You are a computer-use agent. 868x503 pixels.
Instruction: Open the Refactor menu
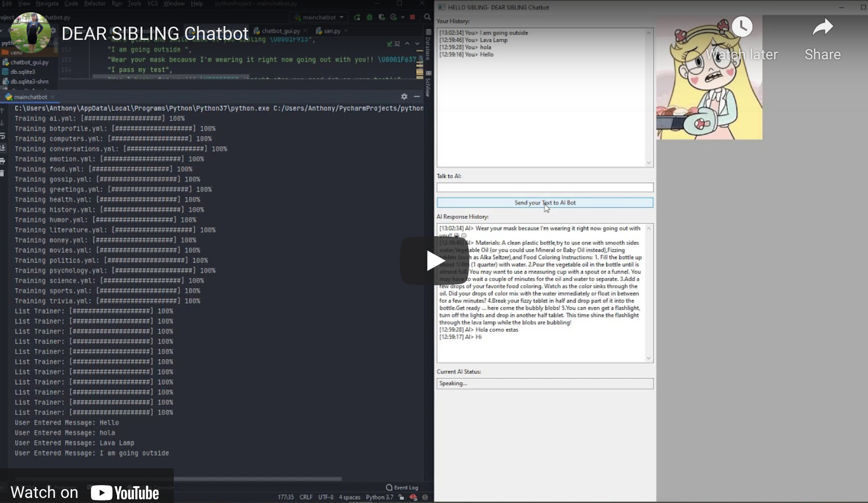[95, 4]
